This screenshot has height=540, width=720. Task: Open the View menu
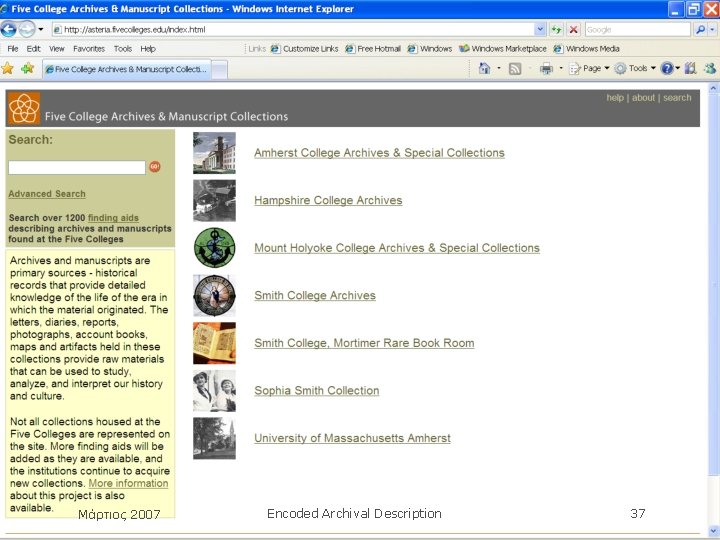(57, 49)
